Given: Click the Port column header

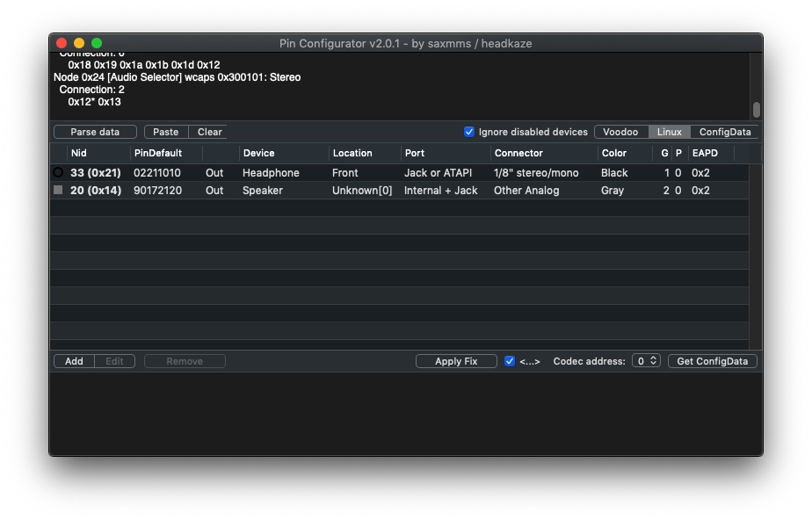Looking at the screenshot, I should [x=446, y=153].
